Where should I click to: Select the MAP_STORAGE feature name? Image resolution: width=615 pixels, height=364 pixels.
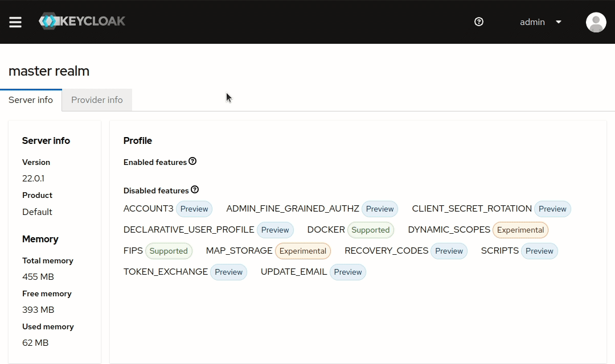239,251
